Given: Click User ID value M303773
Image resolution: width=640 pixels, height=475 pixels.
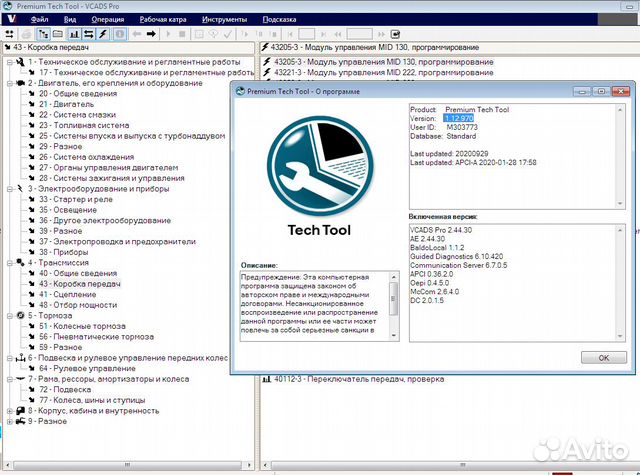Looking at the screenshot, I should pos(462,127).
